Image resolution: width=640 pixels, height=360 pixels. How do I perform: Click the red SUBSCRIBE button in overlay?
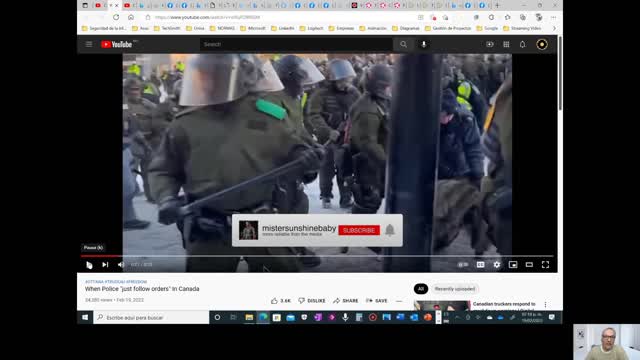(x=359, y=230)
